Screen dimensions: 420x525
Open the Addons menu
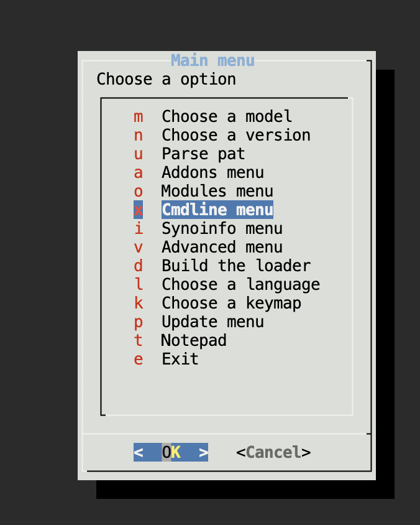pos(212,173)
